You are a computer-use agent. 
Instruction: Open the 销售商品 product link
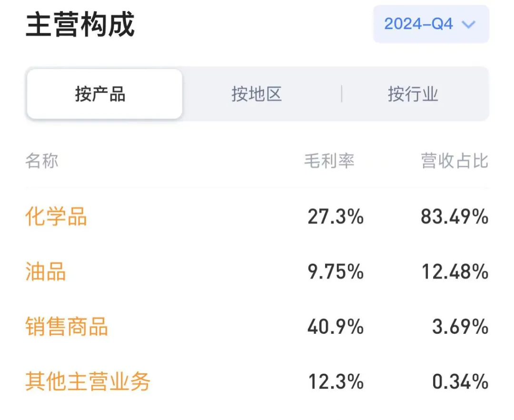pyautogui.click(x=67, y=327)
